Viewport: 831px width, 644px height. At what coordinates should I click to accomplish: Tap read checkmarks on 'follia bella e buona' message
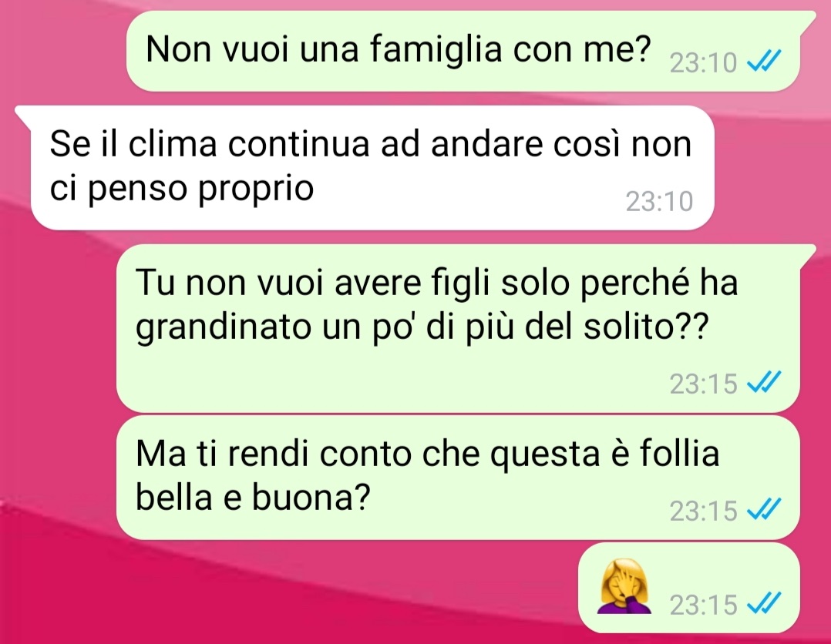click(764, 509)
